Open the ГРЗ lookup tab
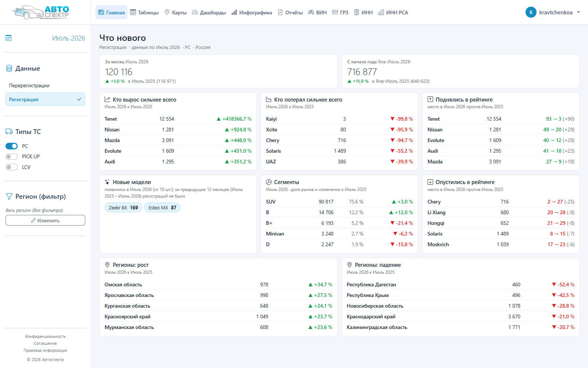This screenshot has height=368, width=588. 340,12
